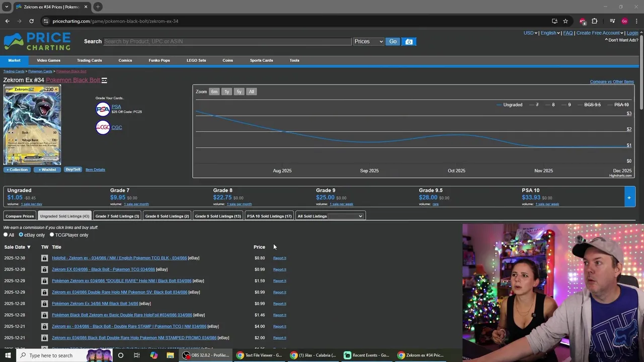Toggle the Ungraded series in chart legend
The height and width of the screenshot is (362, 644).
pos(509,105)
